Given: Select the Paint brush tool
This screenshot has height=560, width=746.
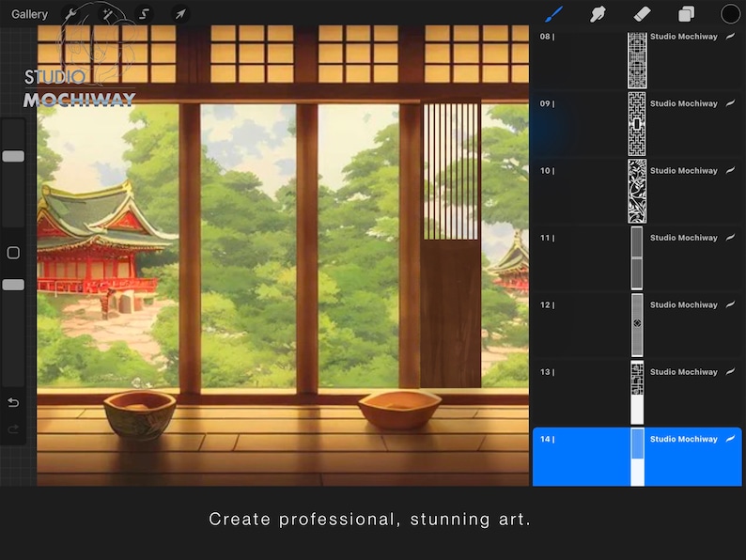Looking at the screenshot, I should (x=553, y=14).
